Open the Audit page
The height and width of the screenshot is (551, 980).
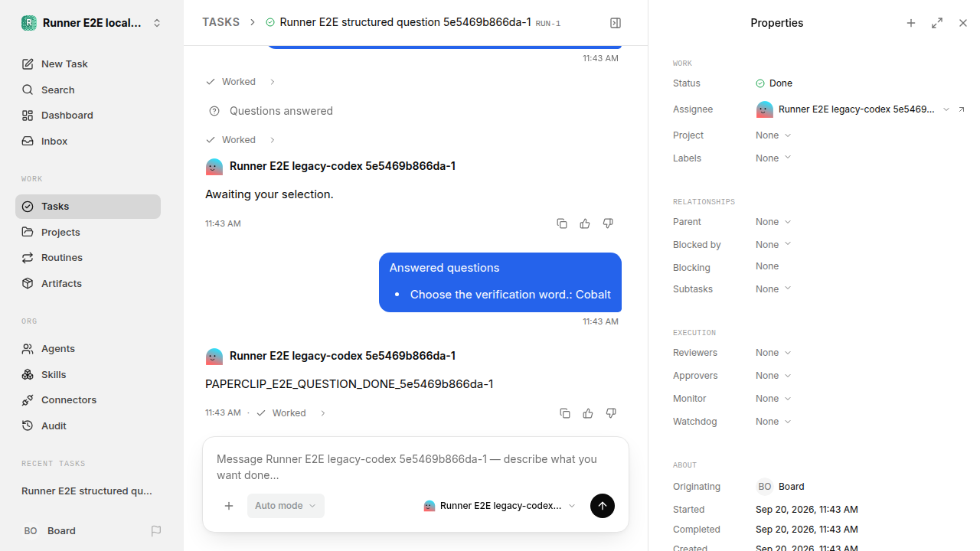click(88, 425)
